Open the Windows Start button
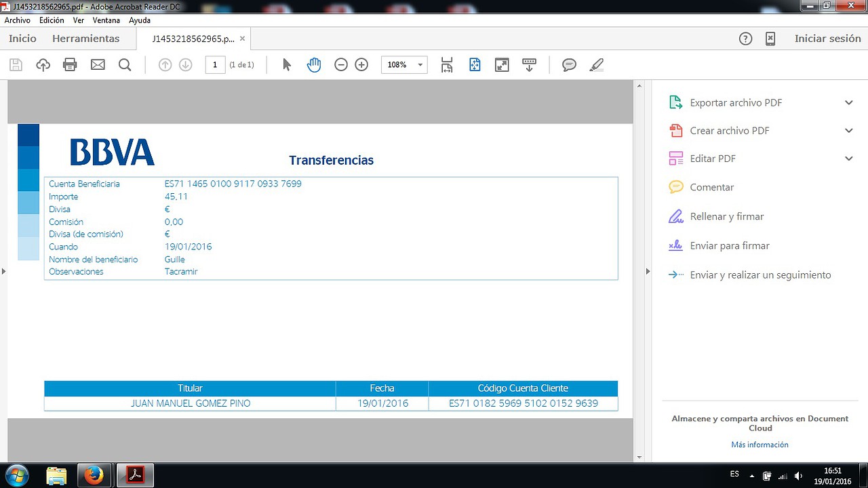The width and height of the screenshot is (868, 488). [x=16, y=475]
